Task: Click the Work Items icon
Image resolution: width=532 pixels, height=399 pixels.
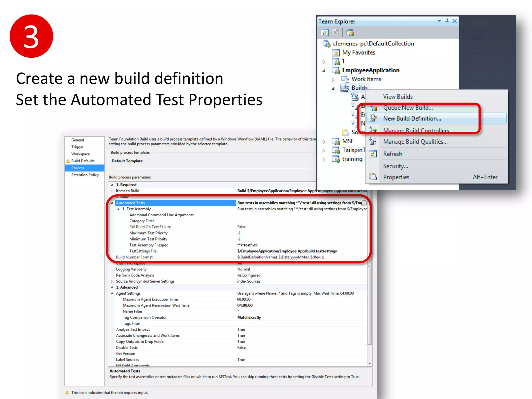Action: coord(345,79)
